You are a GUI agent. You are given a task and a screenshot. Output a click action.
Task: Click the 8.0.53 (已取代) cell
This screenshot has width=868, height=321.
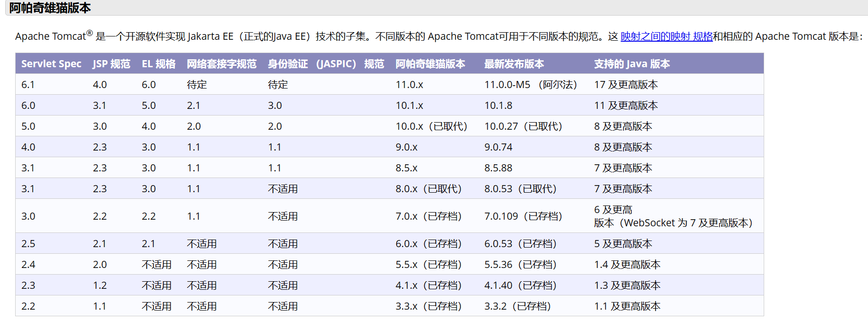(x=520, y=189)
